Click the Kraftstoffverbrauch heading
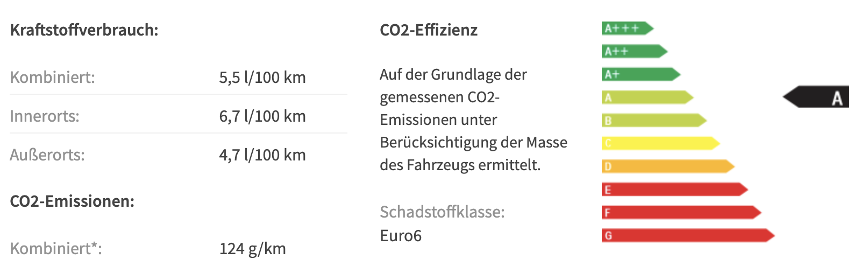868x280 pixels. point(84,30)
